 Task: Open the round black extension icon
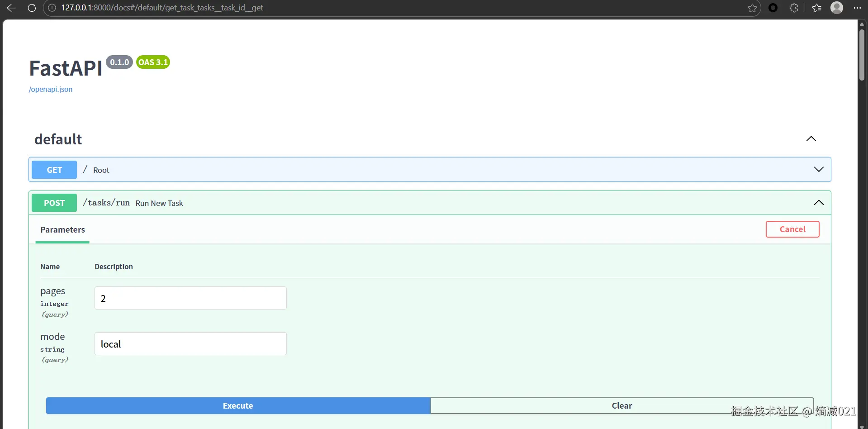pos(773,8)
